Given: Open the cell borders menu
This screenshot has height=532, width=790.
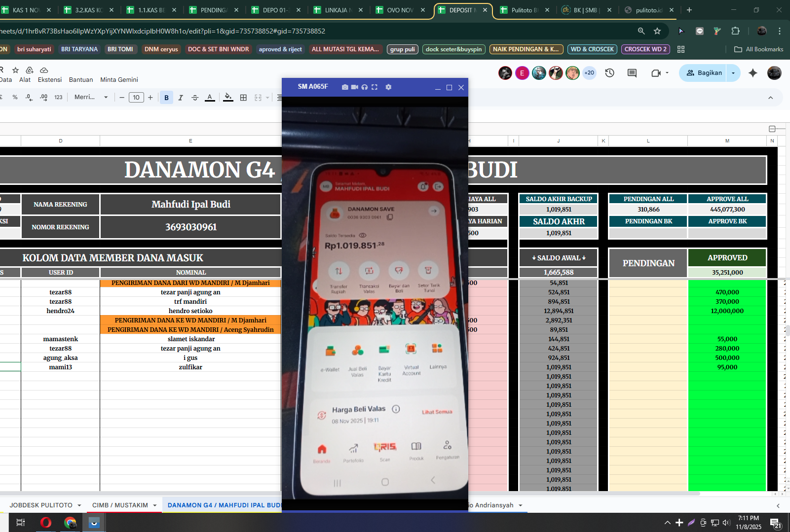Looking at the screenshot, I should coord(243,98).
